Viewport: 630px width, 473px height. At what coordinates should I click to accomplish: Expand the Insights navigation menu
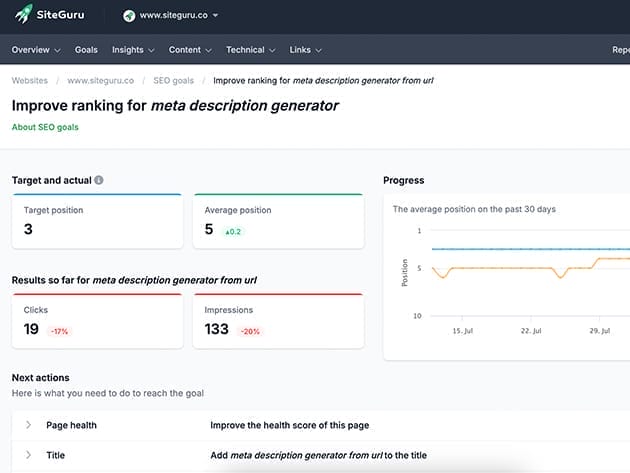[133, 49]
